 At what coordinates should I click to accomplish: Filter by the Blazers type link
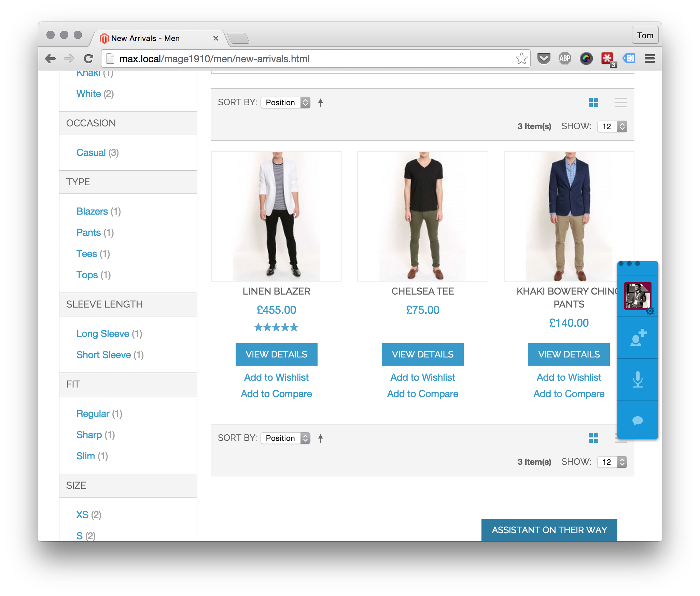tap(92, 211)
